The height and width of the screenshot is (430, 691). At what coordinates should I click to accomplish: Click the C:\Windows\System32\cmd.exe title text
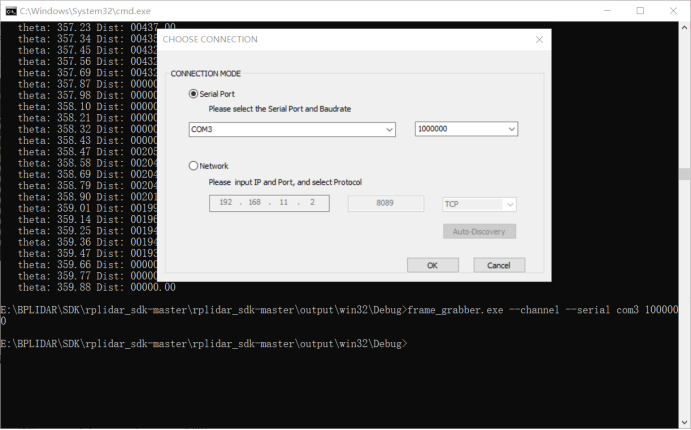coord(85,11)
